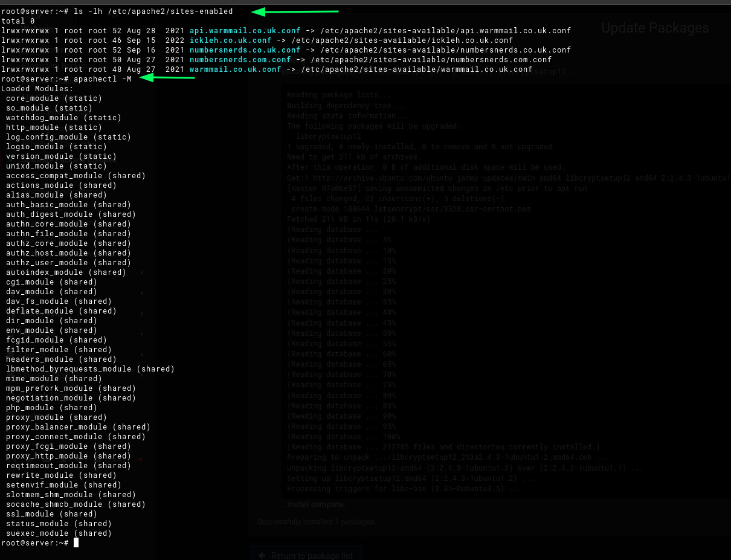Click the warmmail.co.uk.conf symlink name
The width and height of the screenshot is (731, 560).
235,69
